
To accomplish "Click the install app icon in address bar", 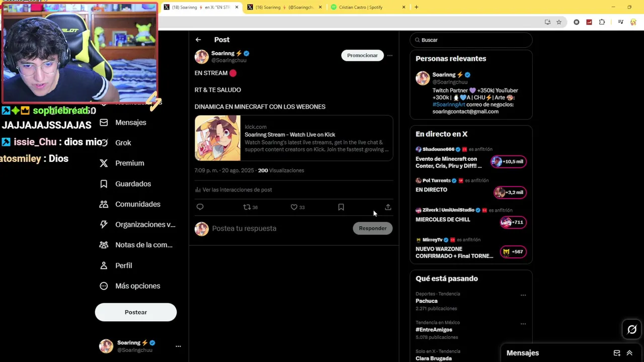I will pos(547,22).
